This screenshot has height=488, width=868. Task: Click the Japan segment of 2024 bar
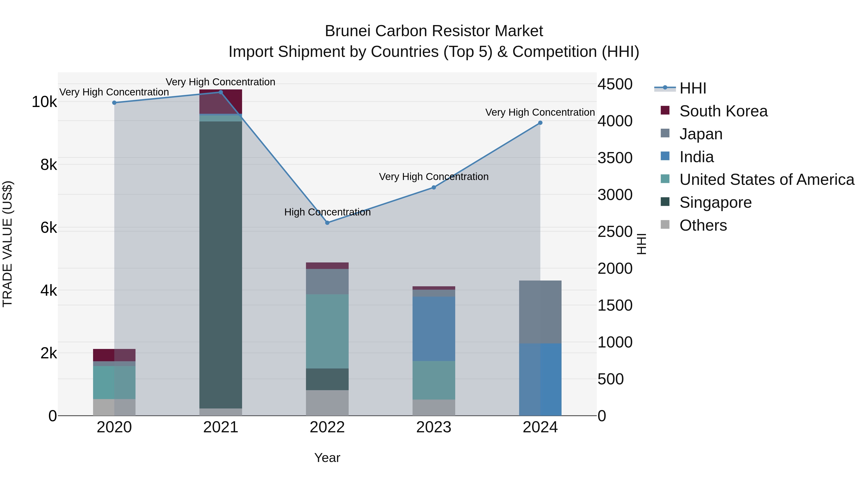point(540,312)
